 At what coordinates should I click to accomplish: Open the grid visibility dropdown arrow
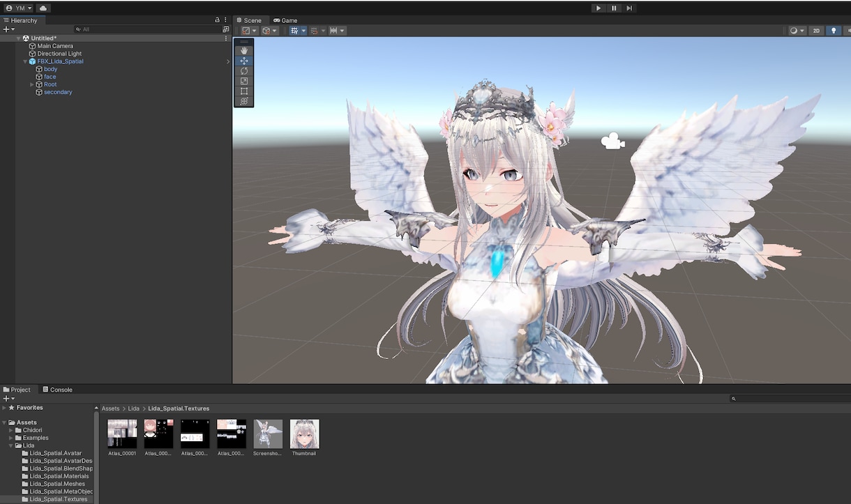click(304, 31)
